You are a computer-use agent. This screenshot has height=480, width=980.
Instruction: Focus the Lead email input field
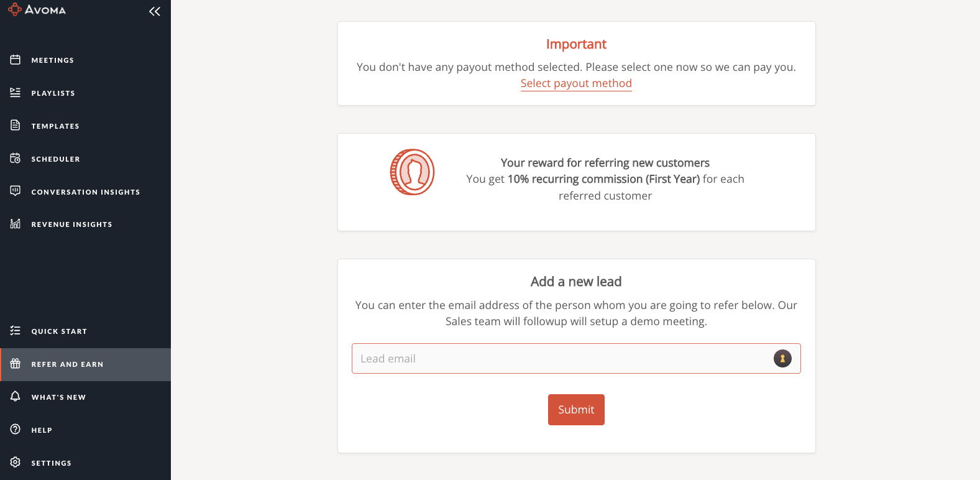tap(576, 359)
